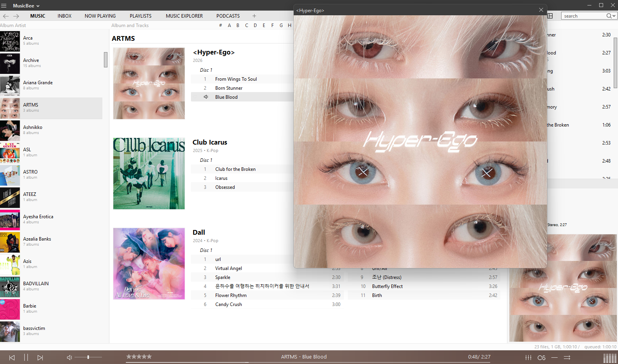Viewport: 618px width, 364px height.
Task: Click the magnifier icon in the search box
Action: 609,16
